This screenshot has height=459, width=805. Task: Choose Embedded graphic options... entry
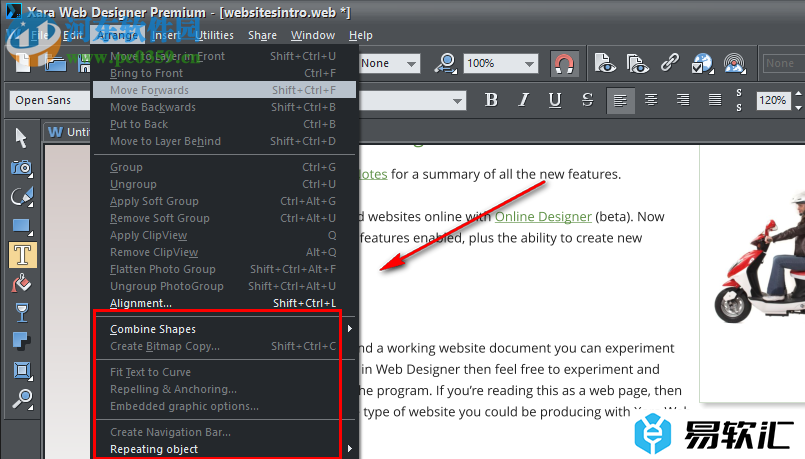(x=224, y=406)
